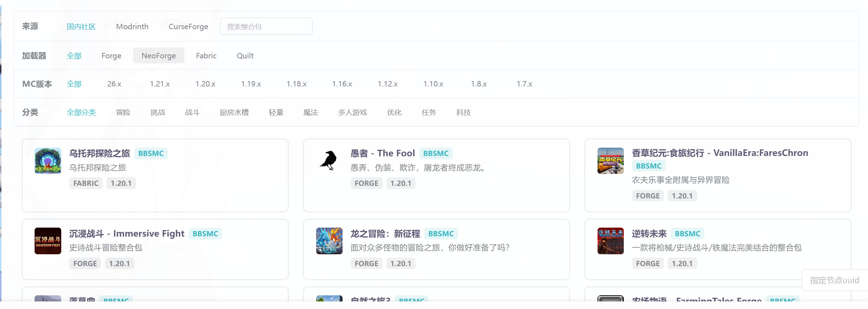Filter MC version 1.19.x
This screenshot has height=309, width=868.
tap(251, 84)
